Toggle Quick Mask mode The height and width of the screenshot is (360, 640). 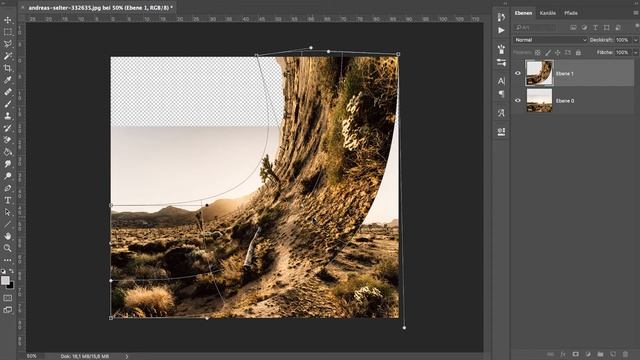tap(8, 298)
